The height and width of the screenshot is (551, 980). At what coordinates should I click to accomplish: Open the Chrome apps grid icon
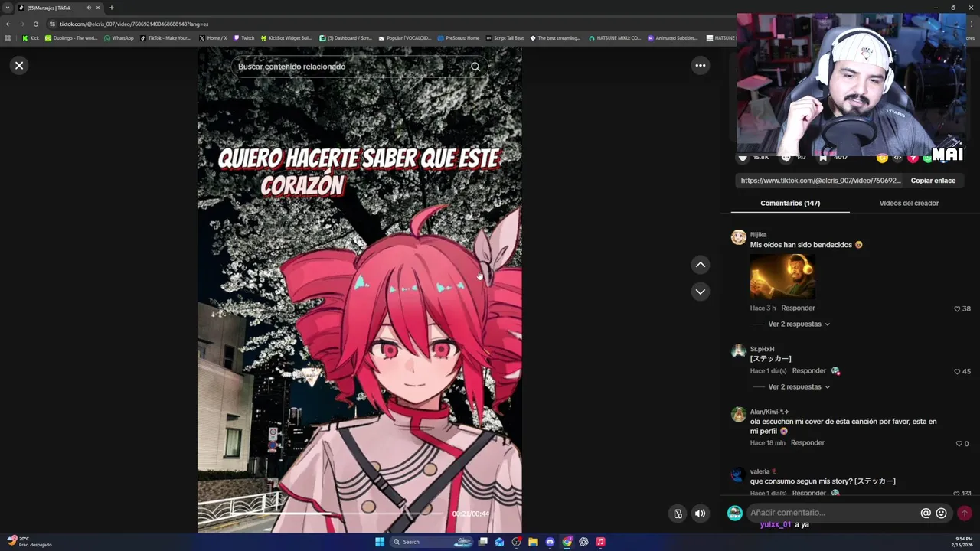(x=8, y=37)
